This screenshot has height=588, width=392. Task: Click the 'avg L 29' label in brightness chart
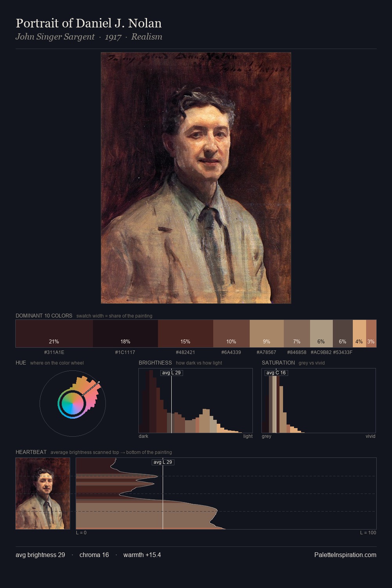point(172,373)
